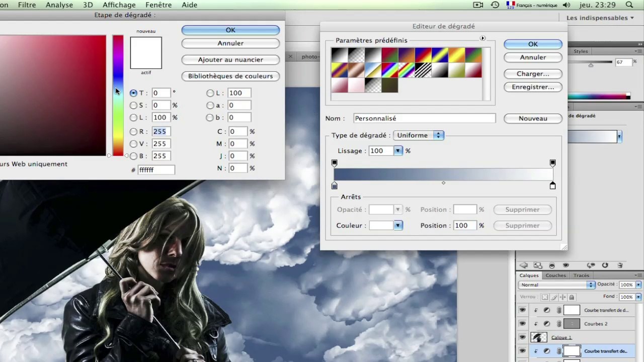Switch to the Tracés tab
The height and width of the screenshot is (362, 644).
[x=581, y=276]
